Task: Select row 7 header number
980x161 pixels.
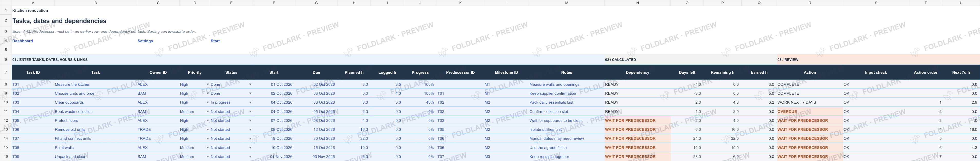Action: [x=6, y=72]
